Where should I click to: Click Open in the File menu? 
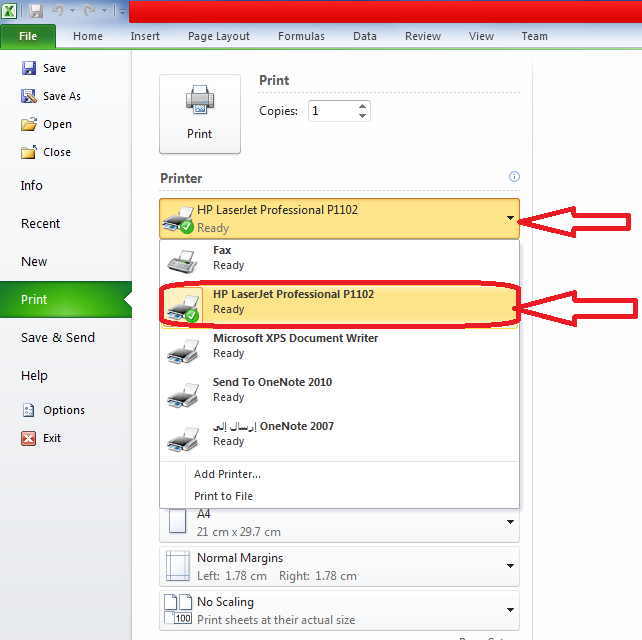coord(46,124)
